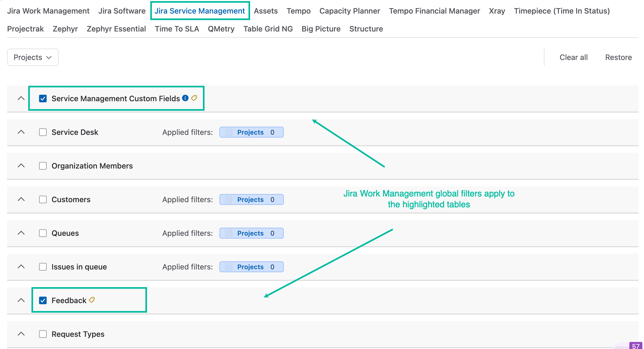Image resolution: width=644 pixels, height=349 pixels.
Task: Click Projects filter chip in Issues in queue row
Action: [x=251, y=267]
